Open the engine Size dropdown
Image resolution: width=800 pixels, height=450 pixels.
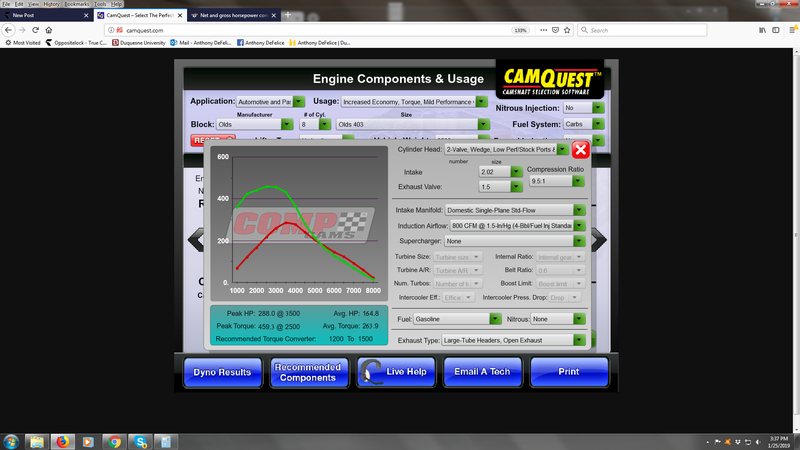483,124
